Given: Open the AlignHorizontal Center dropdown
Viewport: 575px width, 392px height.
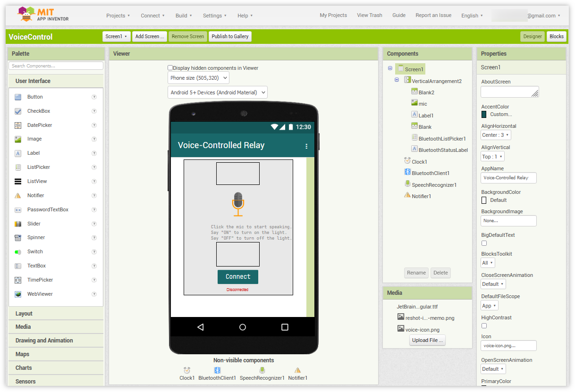Looking at the screenshot, I should pos(496,135).
